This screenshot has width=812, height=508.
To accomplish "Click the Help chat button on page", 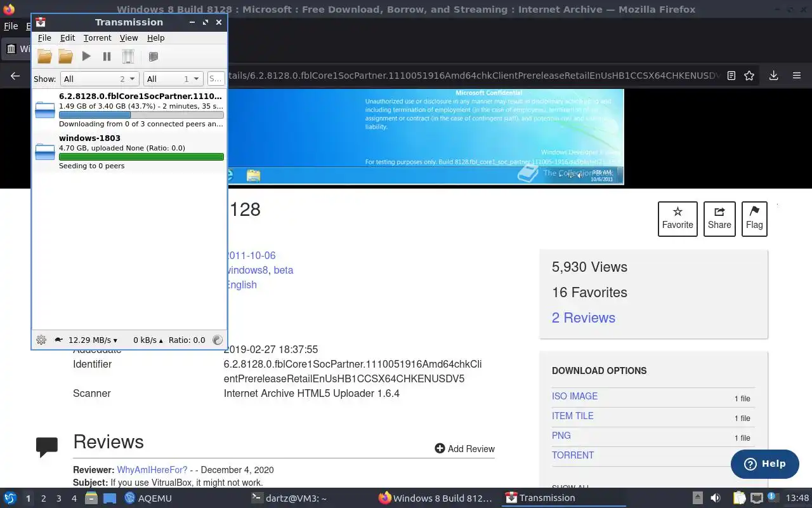I will click(x=764, y=464).
